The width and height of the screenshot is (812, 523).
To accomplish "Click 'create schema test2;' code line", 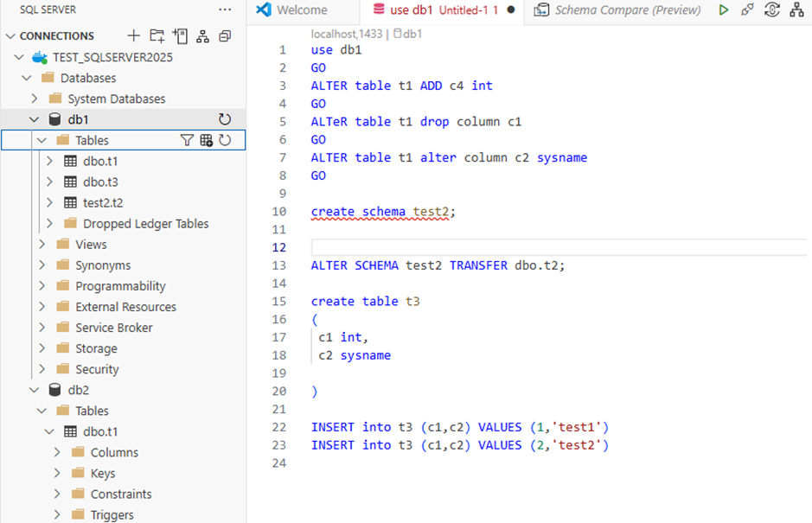I will (383, 211).
